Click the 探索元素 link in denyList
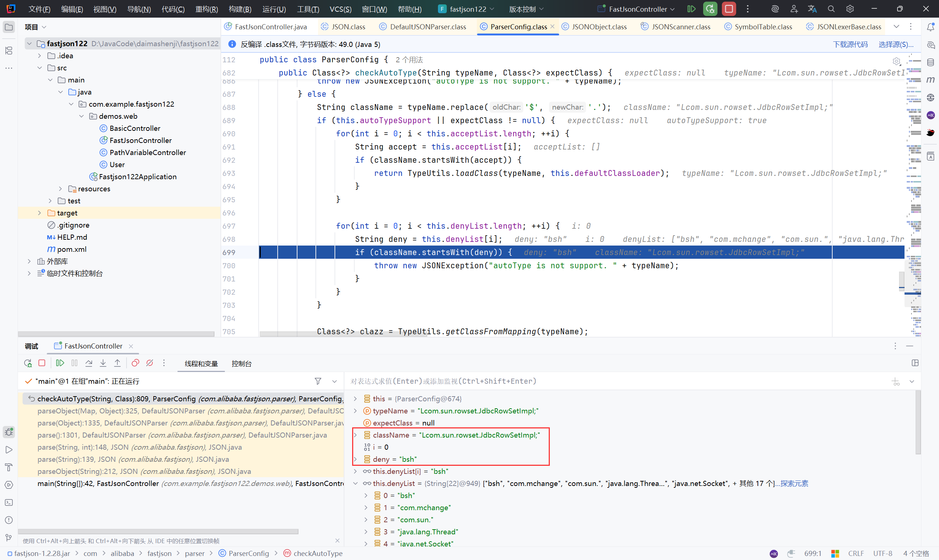This screenshot has width=939, height=560. (794, 483)
